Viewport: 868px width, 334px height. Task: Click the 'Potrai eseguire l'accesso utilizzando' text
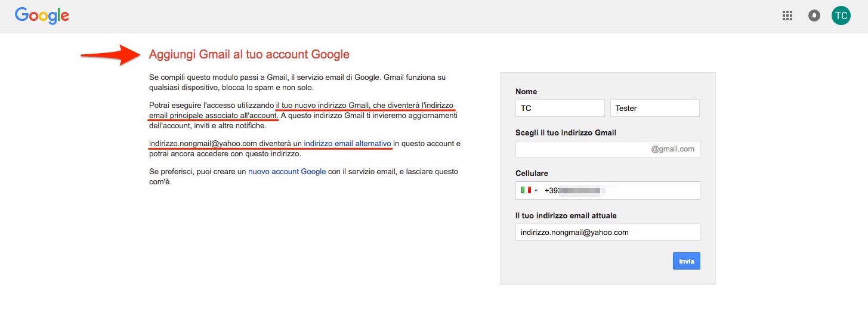pyautogui.click(x=211, y=105)
